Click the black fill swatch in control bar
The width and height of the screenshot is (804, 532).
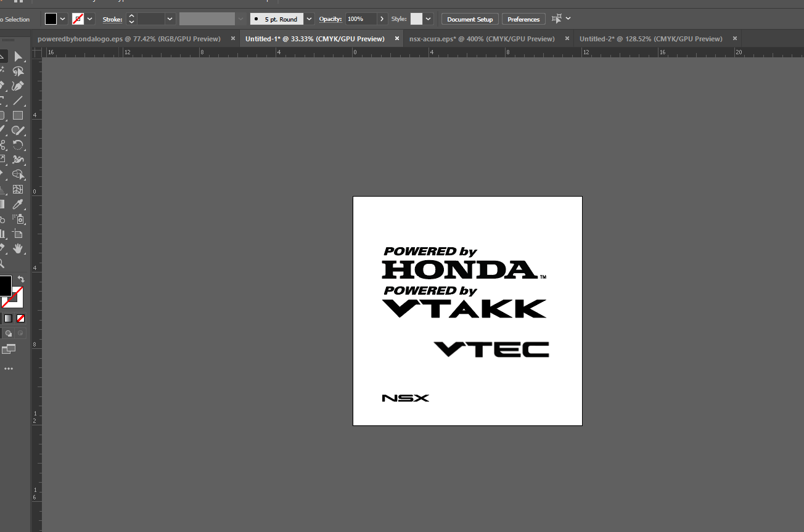51,19
